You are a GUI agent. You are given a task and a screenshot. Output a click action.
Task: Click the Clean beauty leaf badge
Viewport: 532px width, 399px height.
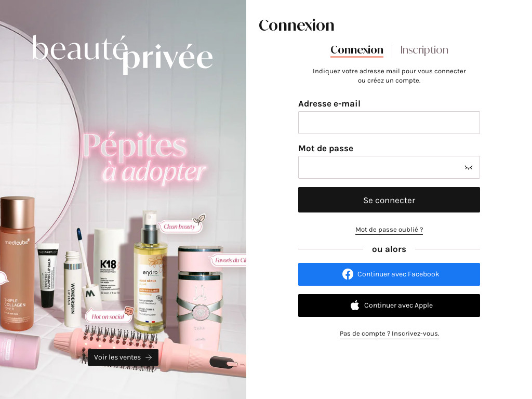[181, 224]
